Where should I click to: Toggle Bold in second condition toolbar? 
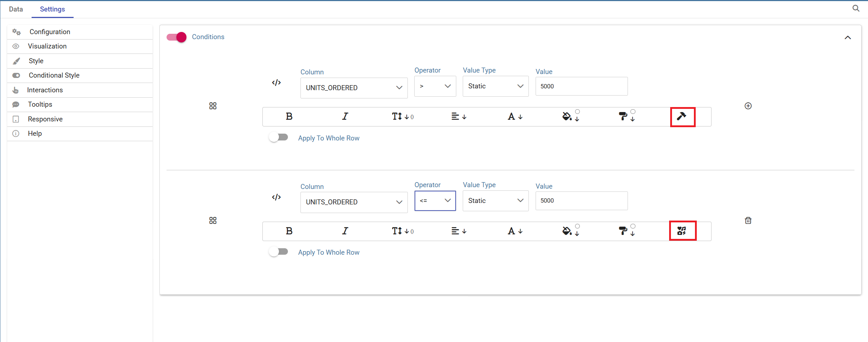click(x=289, y=231)
